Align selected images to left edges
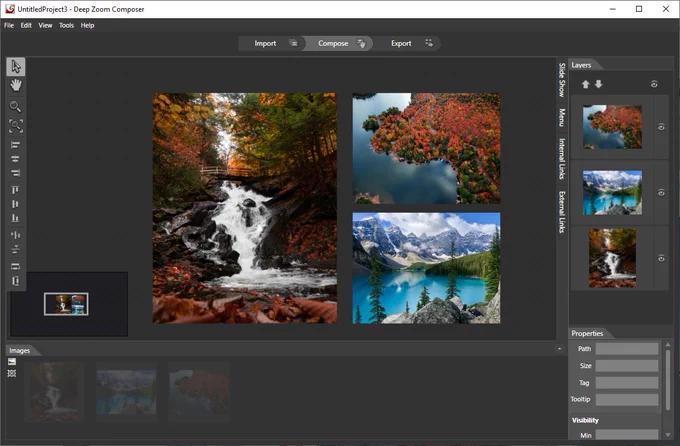The height and width of the screenshot is (446, 680). click(16, 145)
